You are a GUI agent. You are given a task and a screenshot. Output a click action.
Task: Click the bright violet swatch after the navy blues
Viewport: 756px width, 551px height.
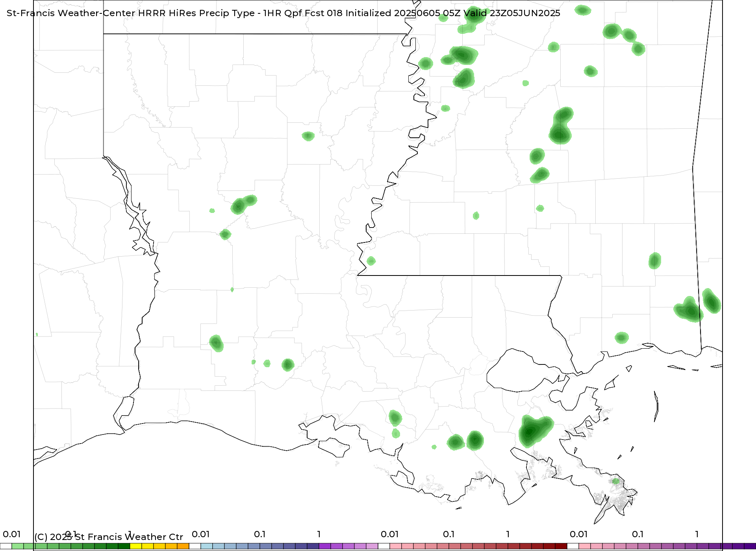click(x=325, y=546)
